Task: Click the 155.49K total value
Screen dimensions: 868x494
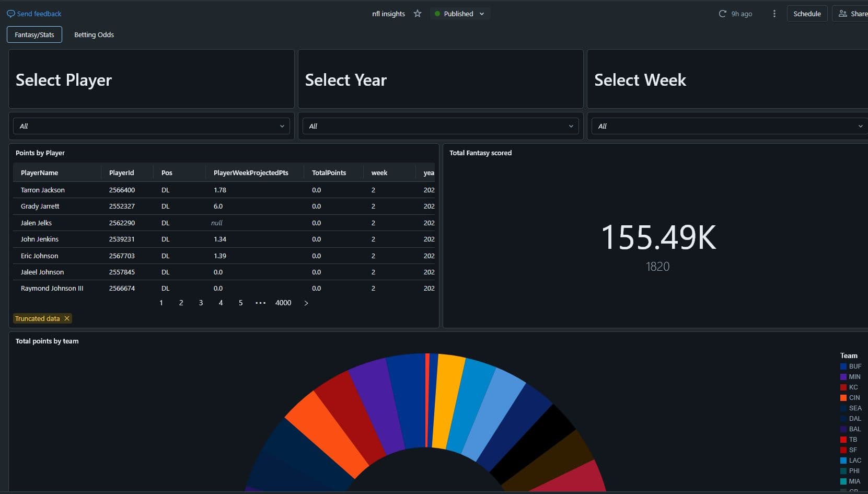Action: pyautogui.click(x=658, y=237)
